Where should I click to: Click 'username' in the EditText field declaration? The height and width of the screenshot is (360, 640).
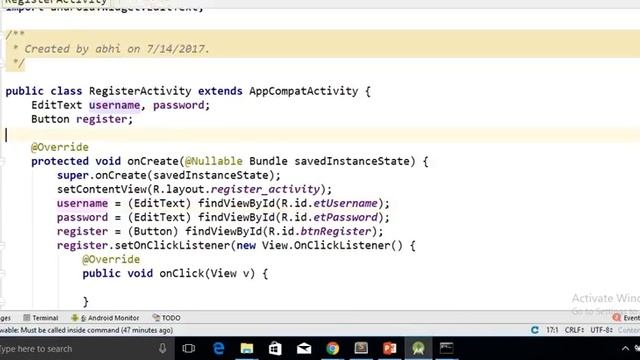click(115, 105)
